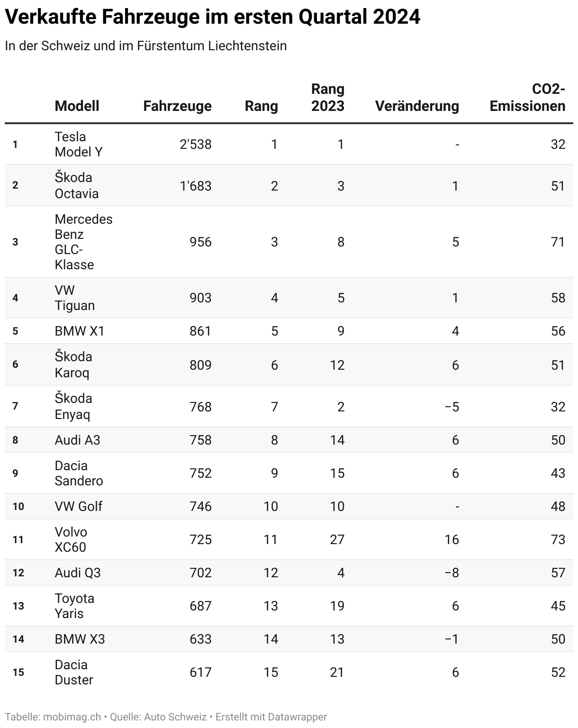Image resolution: width=578 pixels, height=728 pixels.
Task: Click the Toyota Yaris entry
Action: point(74,606)
